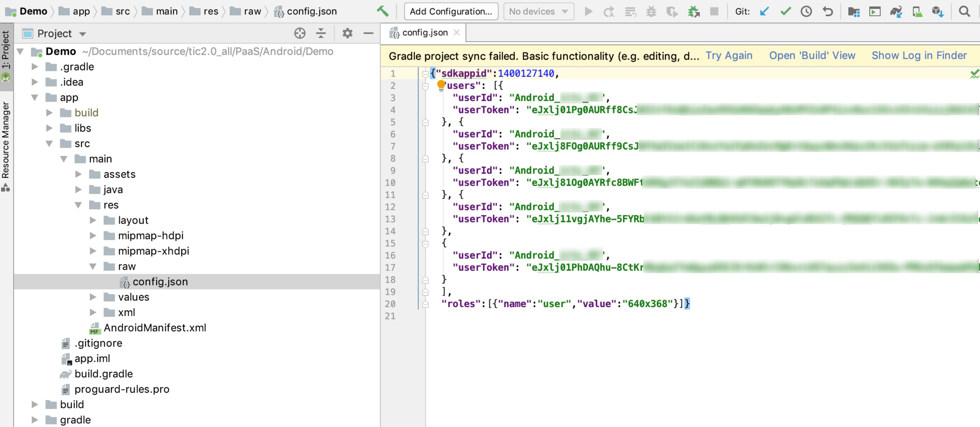Click the hammer Make Project icon

pyautogui.click(x=383, y=11)
